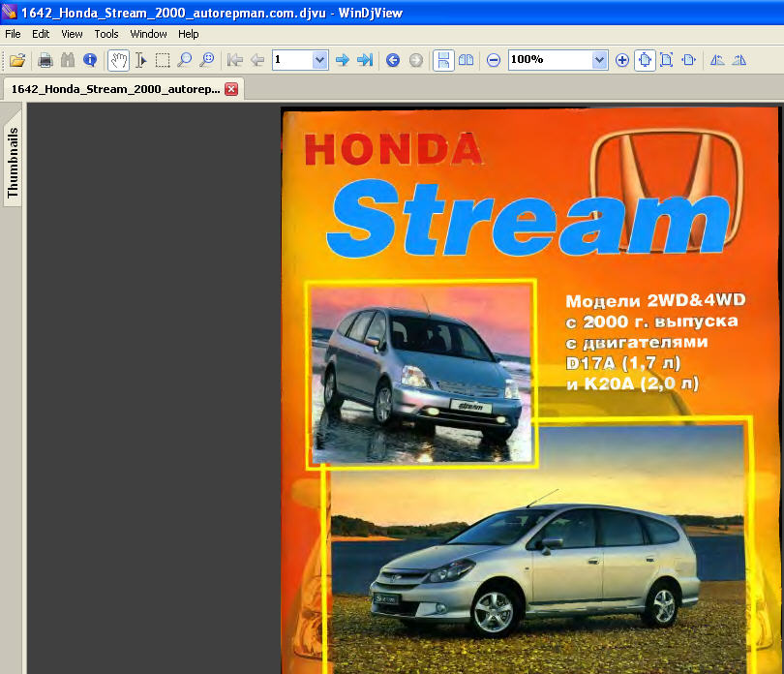This screenshot has width=784, height=674.
Task: Toggle actual size zoom mode
Action: tap(645, 61)
